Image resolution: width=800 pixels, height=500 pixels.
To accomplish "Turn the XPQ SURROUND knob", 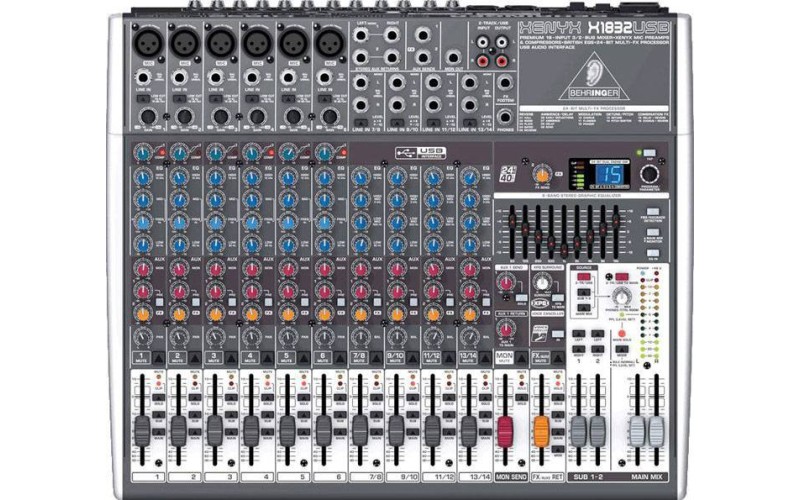I will coord(542,282).
